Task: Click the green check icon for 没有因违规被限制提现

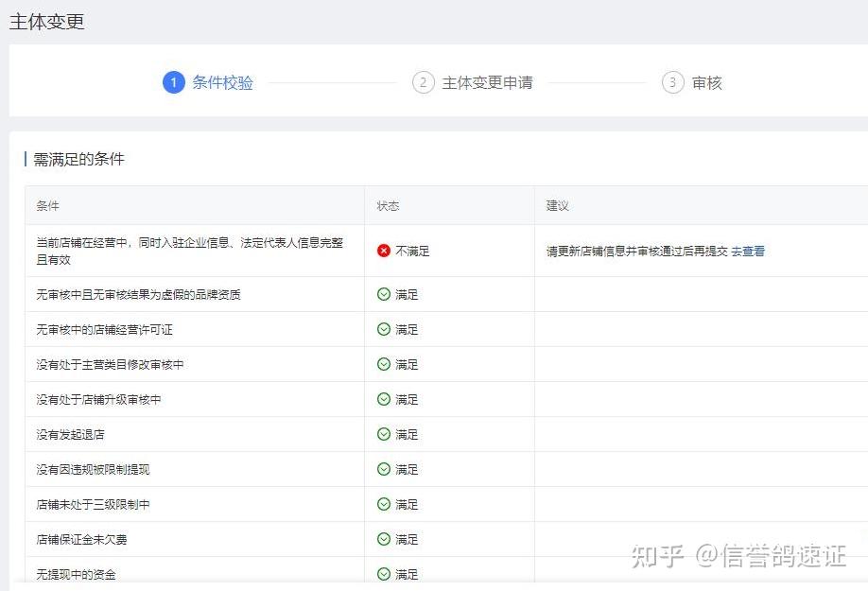Action: 384,469
